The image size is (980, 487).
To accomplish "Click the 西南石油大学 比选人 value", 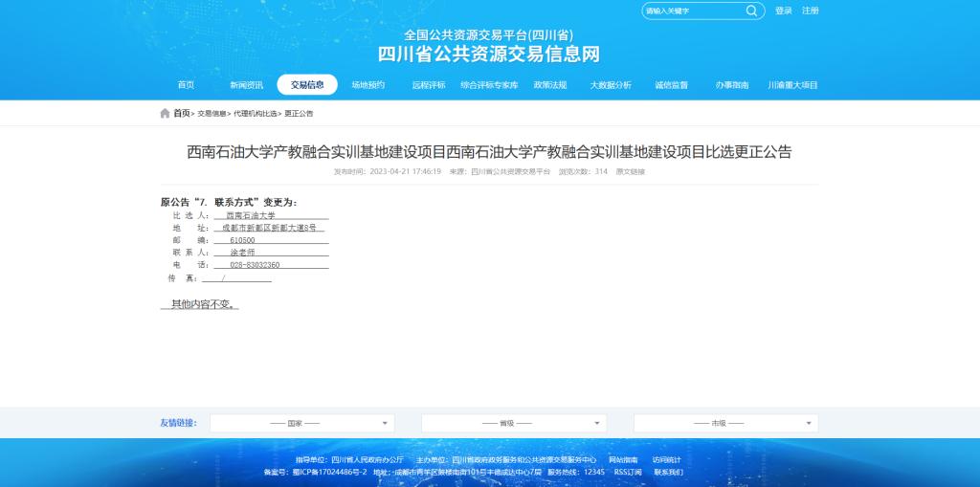I will (x=251, y=215).
